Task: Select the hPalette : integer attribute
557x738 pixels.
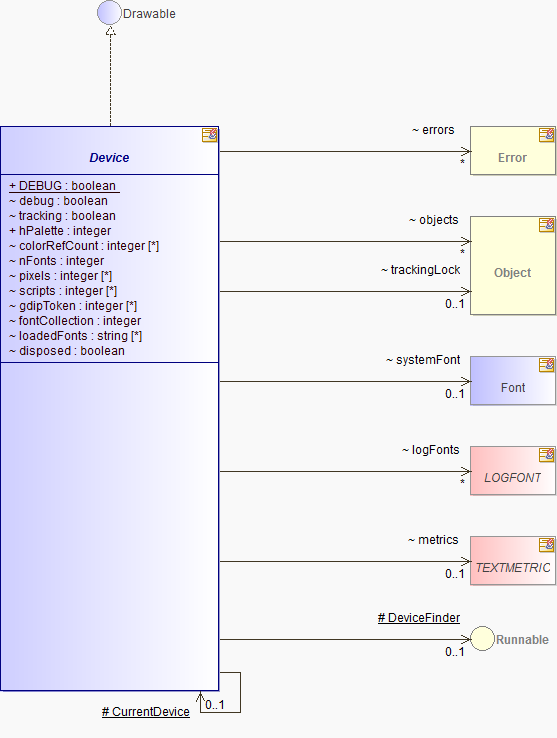Action: point(60,231)
